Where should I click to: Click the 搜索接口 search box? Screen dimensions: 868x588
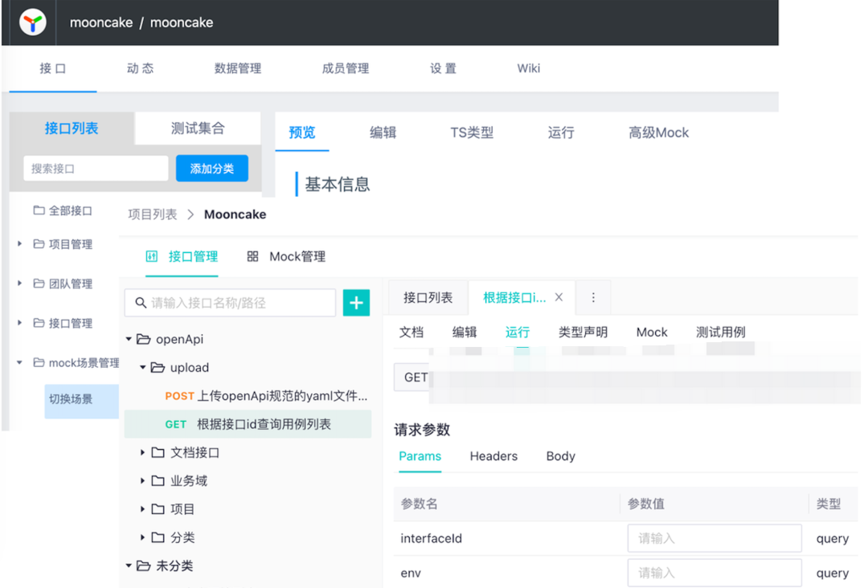pyautogui.click(x=95, y=169)
